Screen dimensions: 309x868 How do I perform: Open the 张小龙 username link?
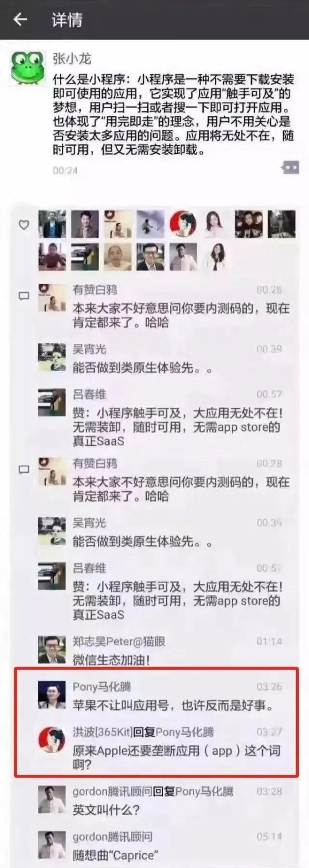click(72, 59)
